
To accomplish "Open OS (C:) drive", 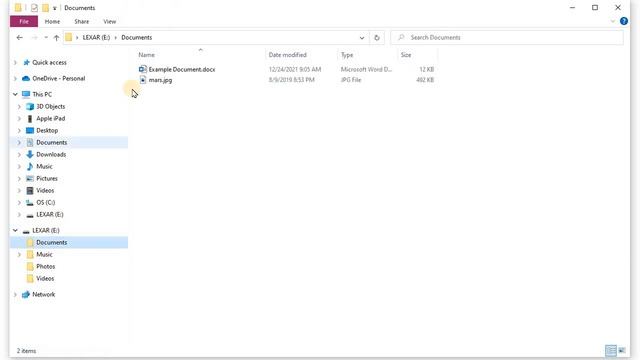I will 45,202.
